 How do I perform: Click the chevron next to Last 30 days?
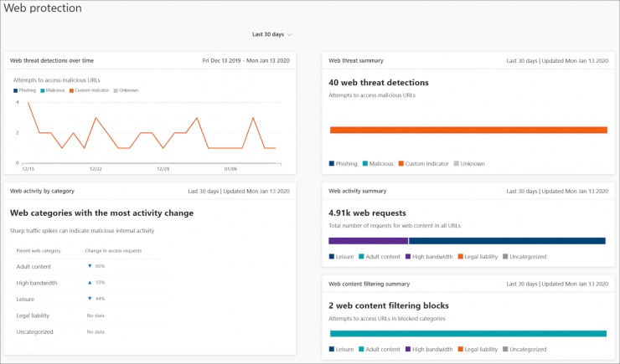(x=290, y=34)
